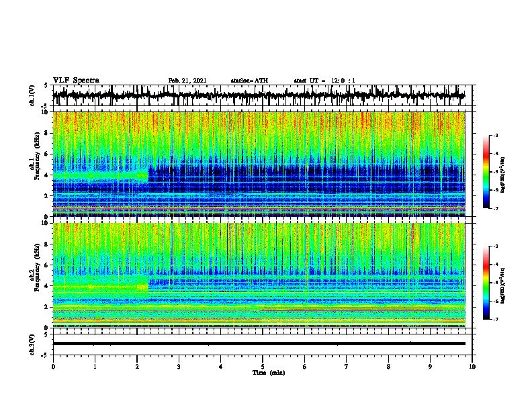Click time axis tick label "2"
The height and width of the screenshot is (411, 532).
(x=137, y=367)
